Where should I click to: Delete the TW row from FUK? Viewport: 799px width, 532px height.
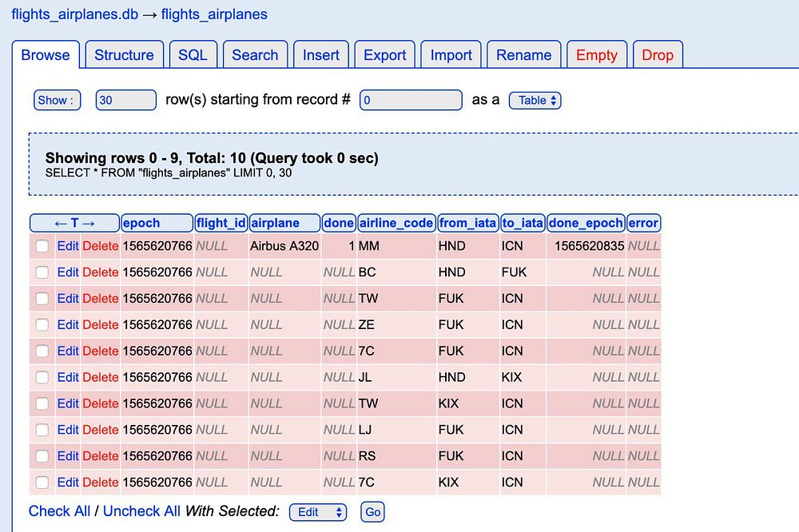(101, 299)
